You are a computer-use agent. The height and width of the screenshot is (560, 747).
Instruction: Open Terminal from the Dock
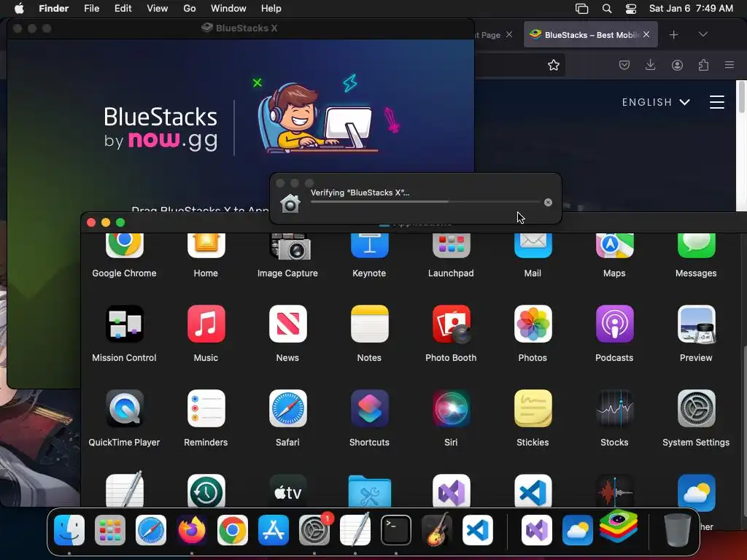[396, 530]
